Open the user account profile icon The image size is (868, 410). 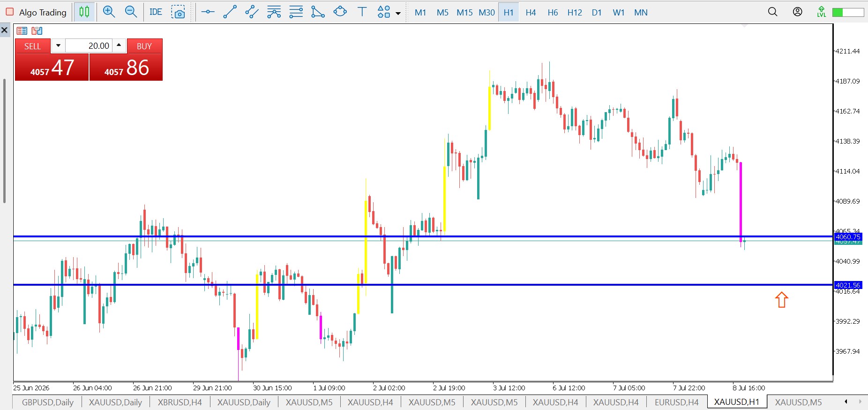[x=798, y=12]
